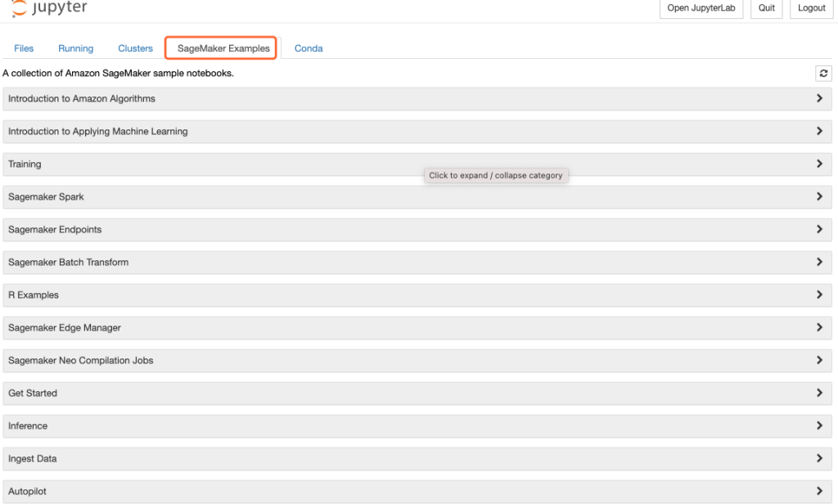Expand chevron on the Training row
838x504 pixels.
click(x=819, y=164)
